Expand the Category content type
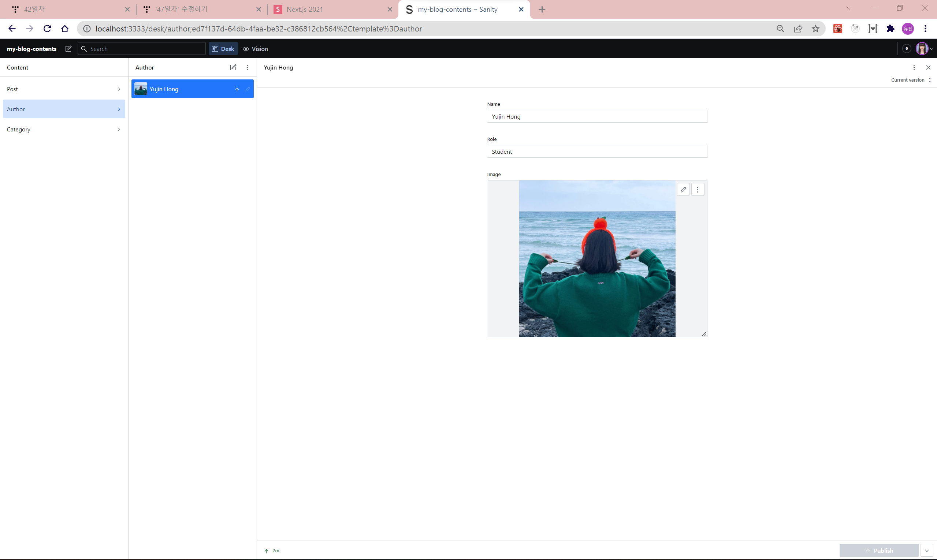 click(64, 129)
